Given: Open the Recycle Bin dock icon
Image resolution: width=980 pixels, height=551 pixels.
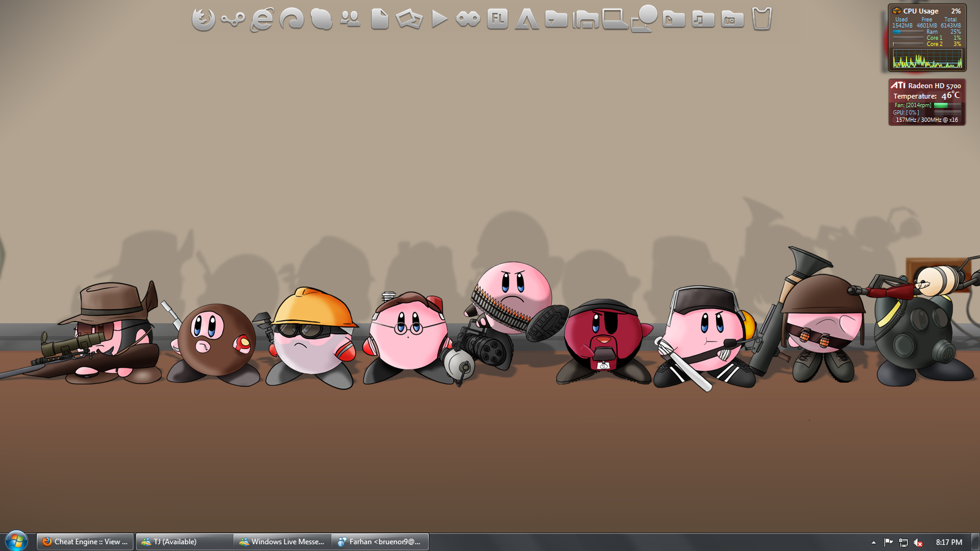Looking at the screenshot, I should [x=761, y=19].
